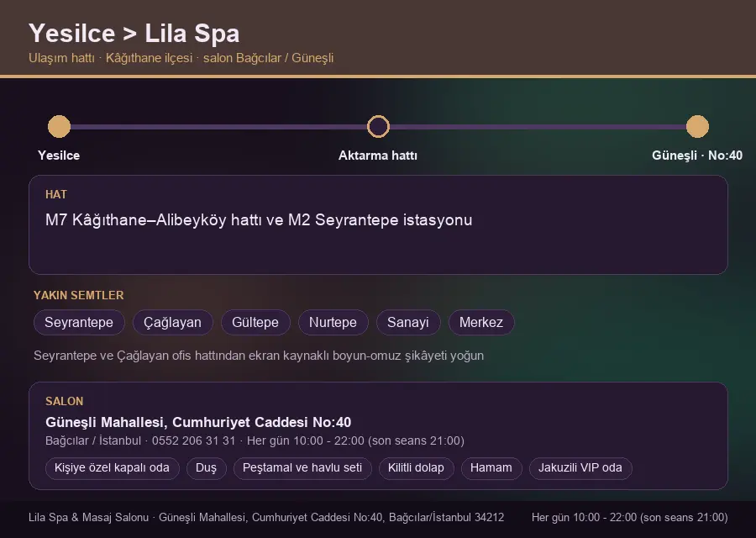Viewport: 756px width, 538px height.
Task: Click the Yesilce > Lila Spa heading
Action: point(134,34)
